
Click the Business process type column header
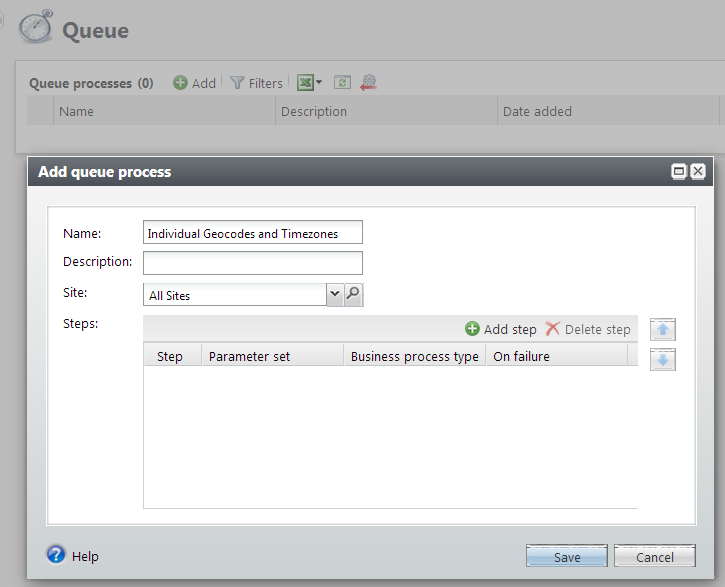[414, 356]
